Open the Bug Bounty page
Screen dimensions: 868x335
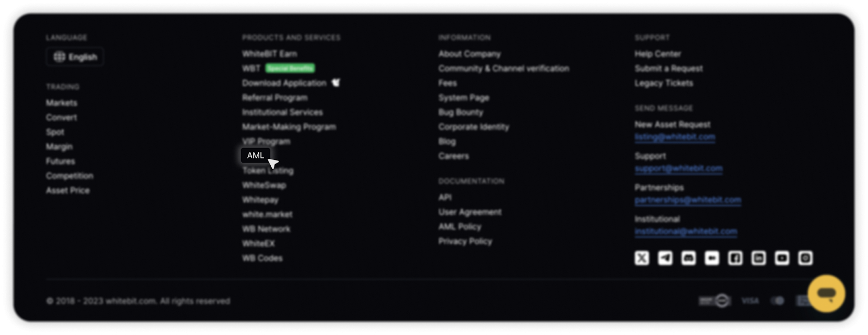461,112
